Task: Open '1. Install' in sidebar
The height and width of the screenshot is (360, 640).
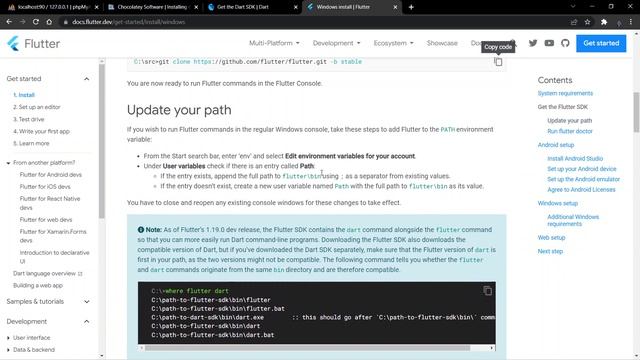Action: 24,95
